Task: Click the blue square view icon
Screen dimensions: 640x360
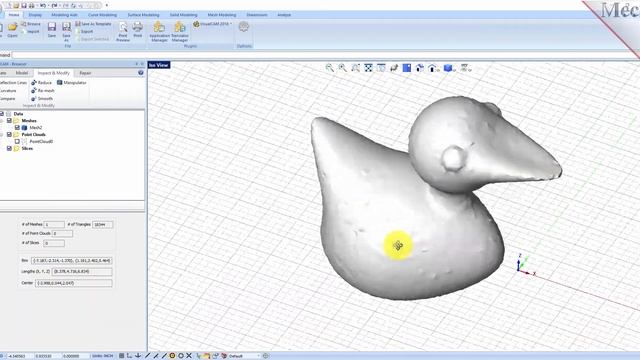Action: pos(407,68)
